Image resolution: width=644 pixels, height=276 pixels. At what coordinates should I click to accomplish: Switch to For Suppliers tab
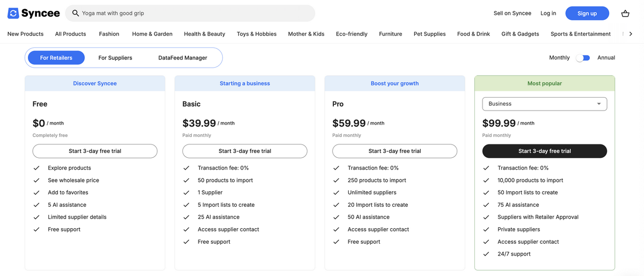click(x=115, y=58)
